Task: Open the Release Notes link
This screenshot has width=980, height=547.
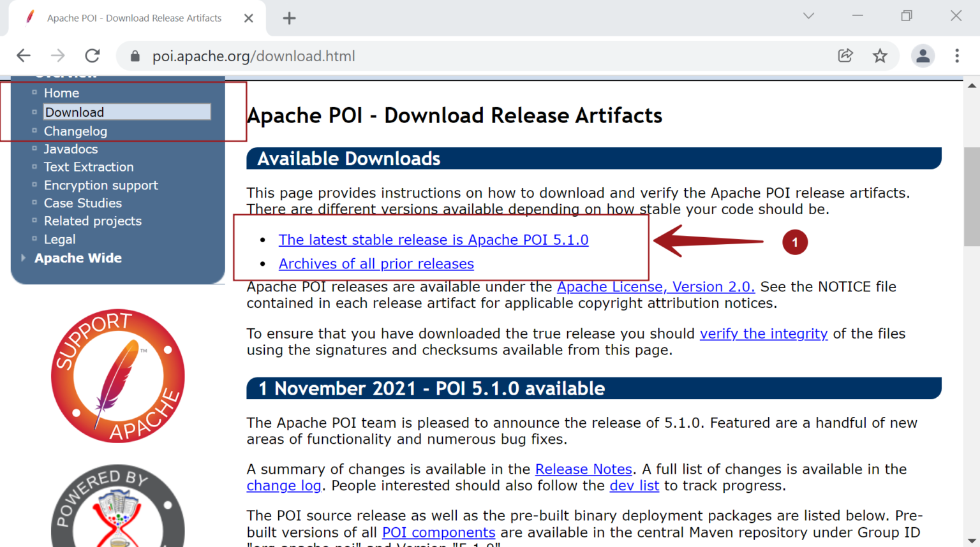Action: pos(583,469)
